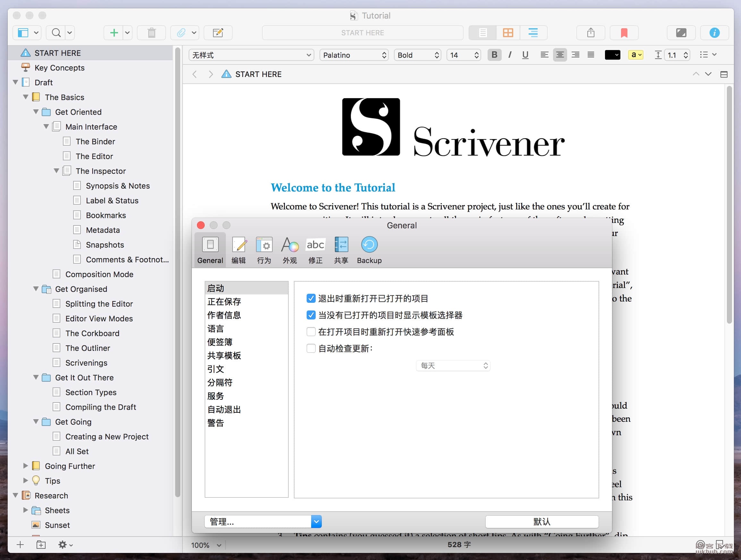Click the compile share icon
Screen dimensions: 741x560
(x=591, y=33)
